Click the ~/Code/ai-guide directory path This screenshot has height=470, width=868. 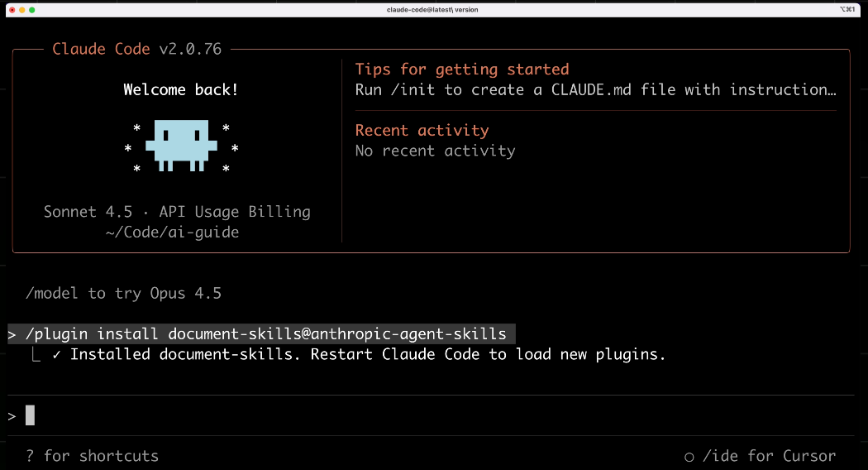click(172, 233)
